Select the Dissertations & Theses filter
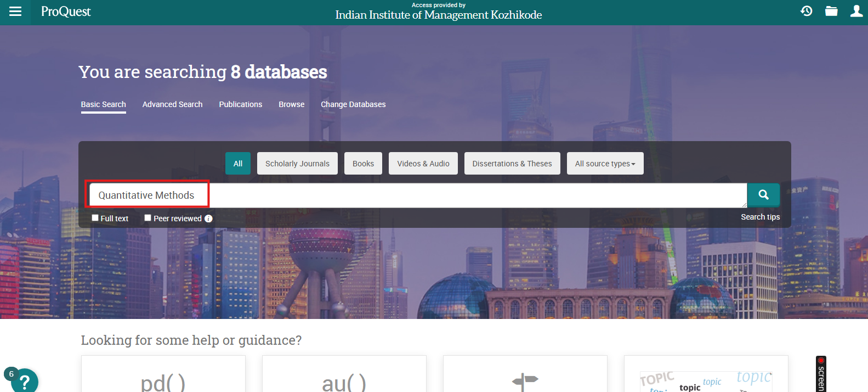 click(512, 164)
